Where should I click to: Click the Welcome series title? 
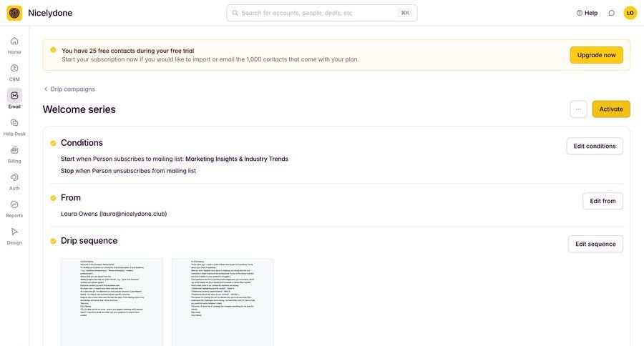coord(79,109)
